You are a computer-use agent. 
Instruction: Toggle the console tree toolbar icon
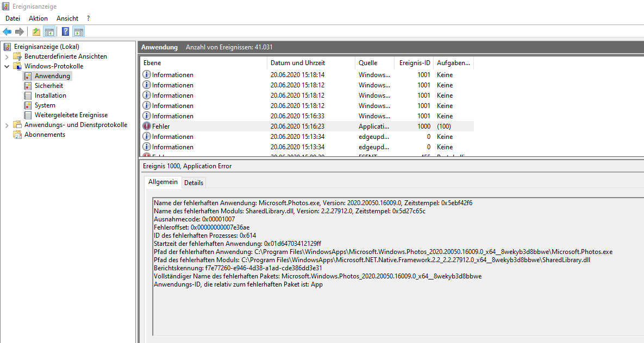[49, 31]
